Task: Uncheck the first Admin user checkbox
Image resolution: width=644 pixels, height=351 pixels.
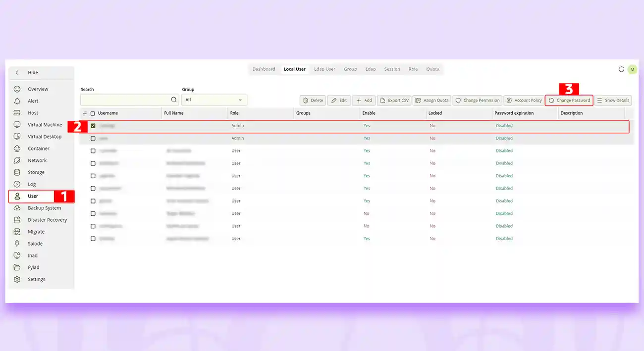Action: (x=93, y=126)
